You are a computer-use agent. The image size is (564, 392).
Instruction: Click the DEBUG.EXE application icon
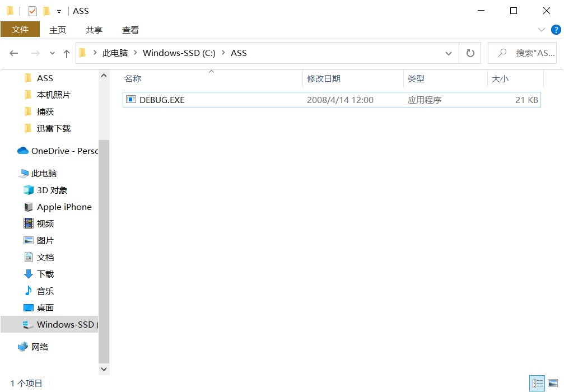tap(131, 99)
